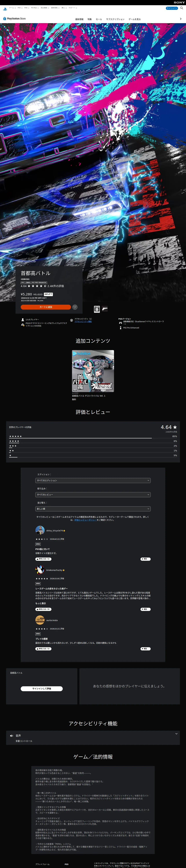The height and width of the screenshot is (868, 186).
Task: Expand the 購入 menu in top bar
Action: click(64, 8)
